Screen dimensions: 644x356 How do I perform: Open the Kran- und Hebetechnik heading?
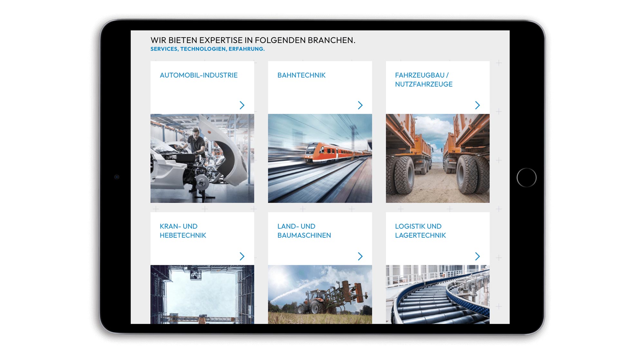[183, 231]
